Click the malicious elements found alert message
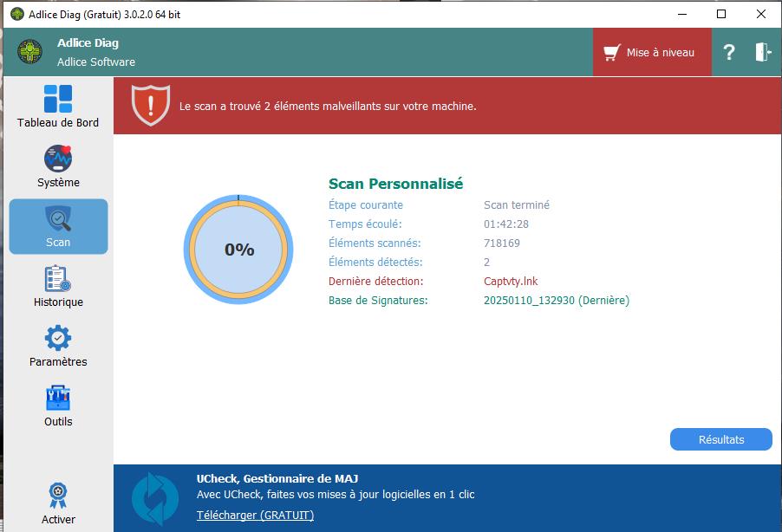 coord(328,107)
